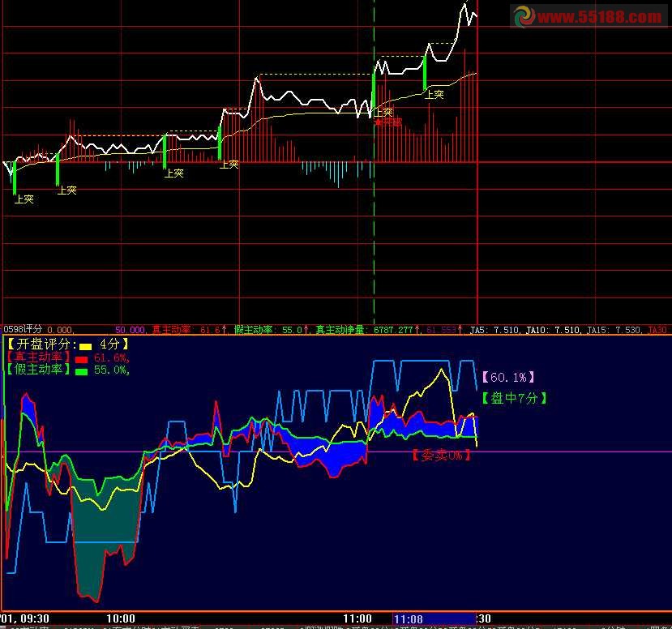The image size is (672, 629).
Task: Click the 【假主动率】 legend label
Action: (x=39, y=369)
